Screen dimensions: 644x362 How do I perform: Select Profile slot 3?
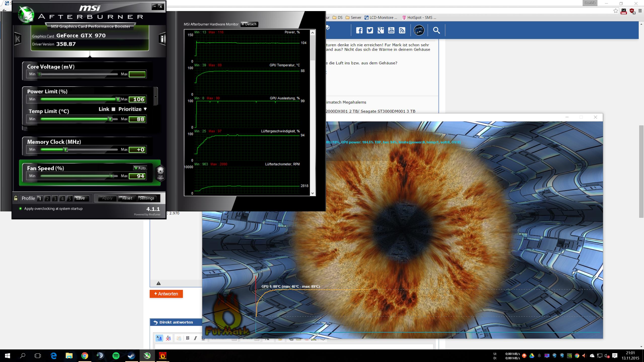(x=55, y=198)
